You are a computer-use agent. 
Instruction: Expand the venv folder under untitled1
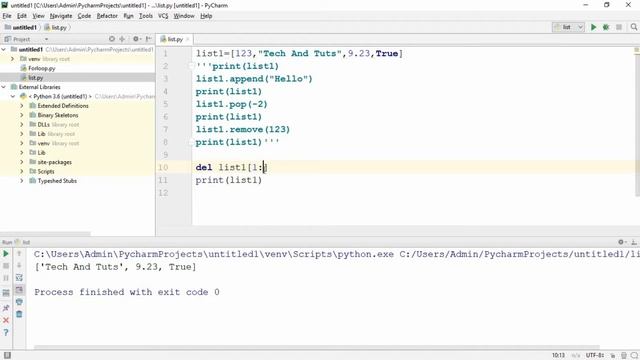pyautogui.click(x=12, y=59)
